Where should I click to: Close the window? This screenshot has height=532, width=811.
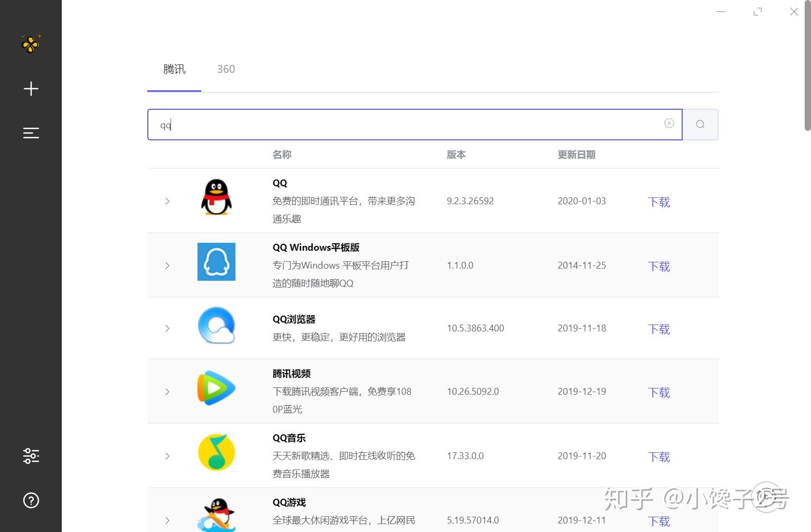click(794, 12)
